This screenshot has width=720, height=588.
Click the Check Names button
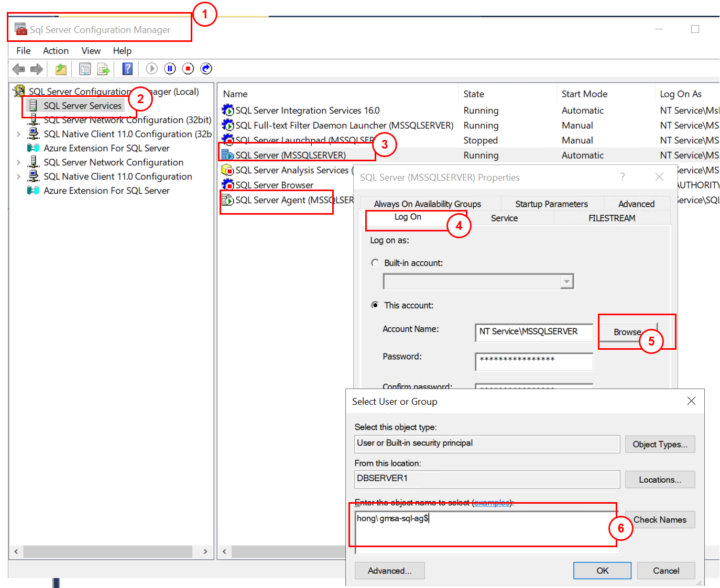[660, 519]
